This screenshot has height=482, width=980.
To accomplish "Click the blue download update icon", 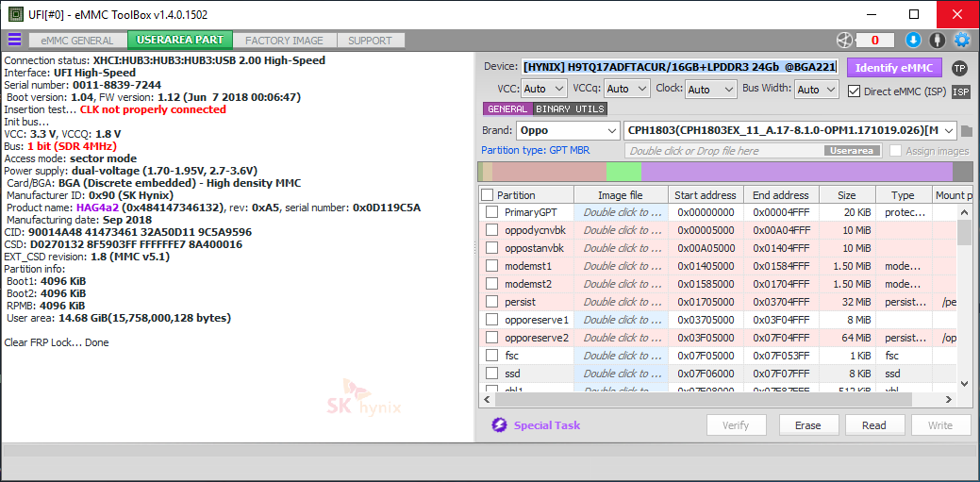I will point(913,40).
